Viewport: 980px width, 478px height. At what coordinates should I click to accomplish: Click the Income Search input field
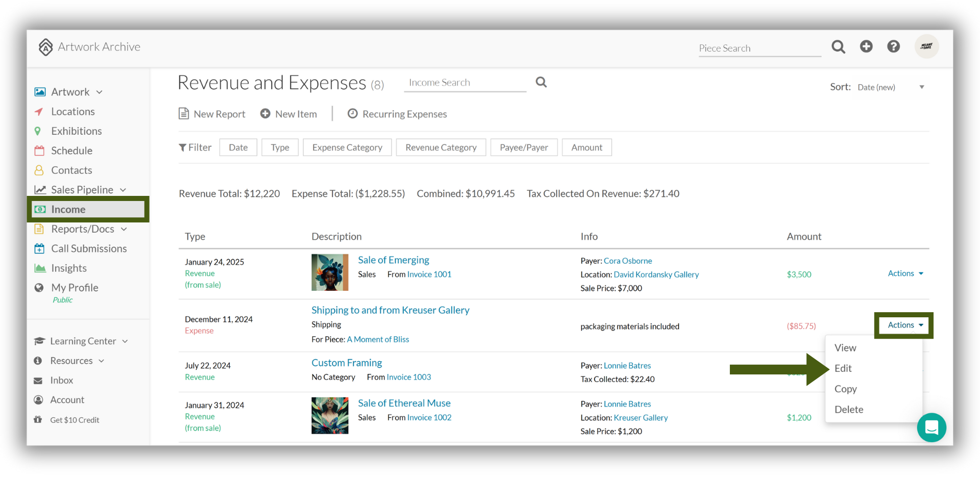465,83
